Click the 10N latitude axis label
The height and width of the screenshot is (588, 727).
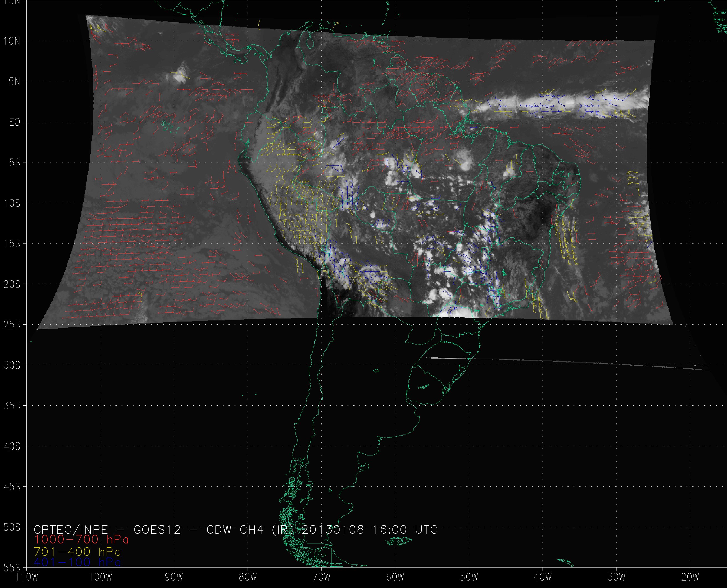[x=12, y=41]
